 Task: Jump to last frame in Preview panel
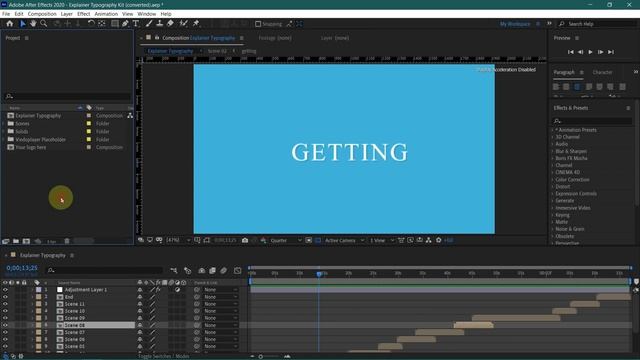point(611,52)
